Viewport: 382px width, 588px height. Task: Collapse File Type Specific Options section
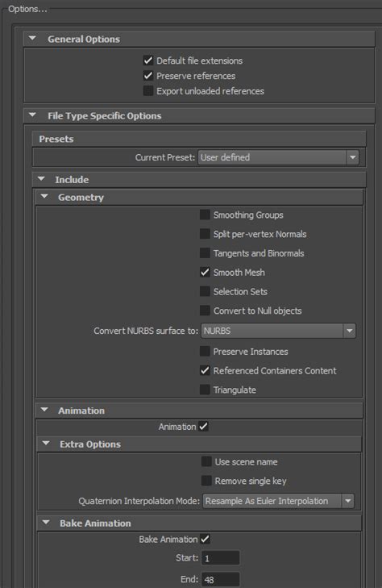coord(32,115)
